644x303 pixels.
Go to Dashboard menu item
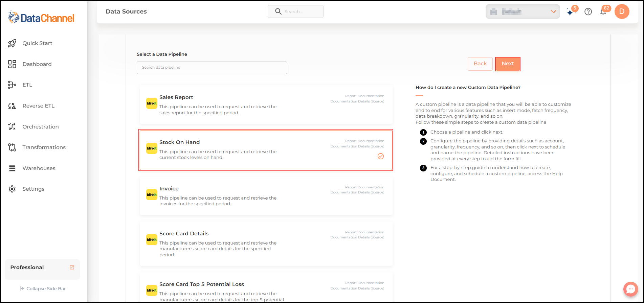click(x=37, y=64)
